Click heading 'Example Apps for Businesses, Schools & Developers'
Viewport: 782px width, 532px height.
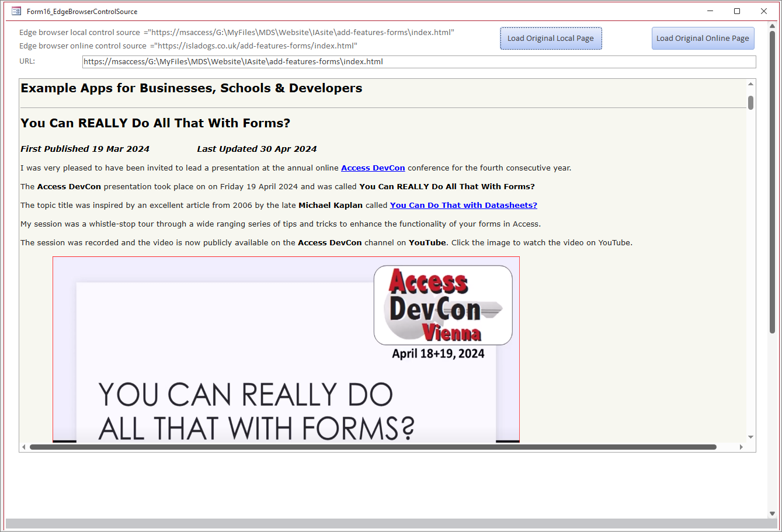192,88
